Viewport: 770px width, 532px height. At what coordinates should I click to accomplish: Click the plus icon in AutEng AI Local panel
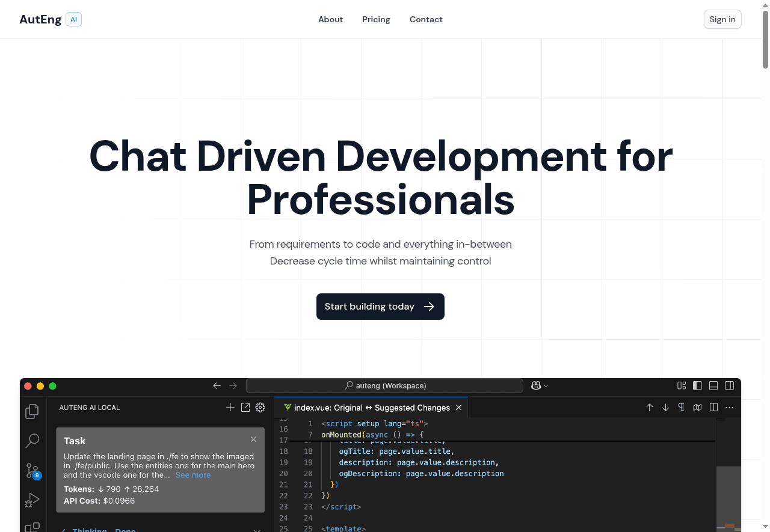(x=230, y=408)
